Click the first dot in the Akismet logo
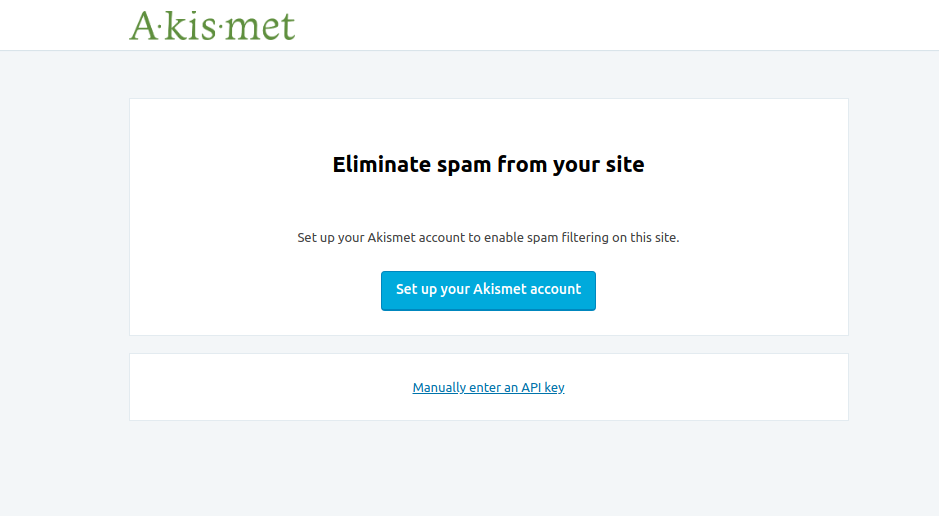 coord(161,26)
